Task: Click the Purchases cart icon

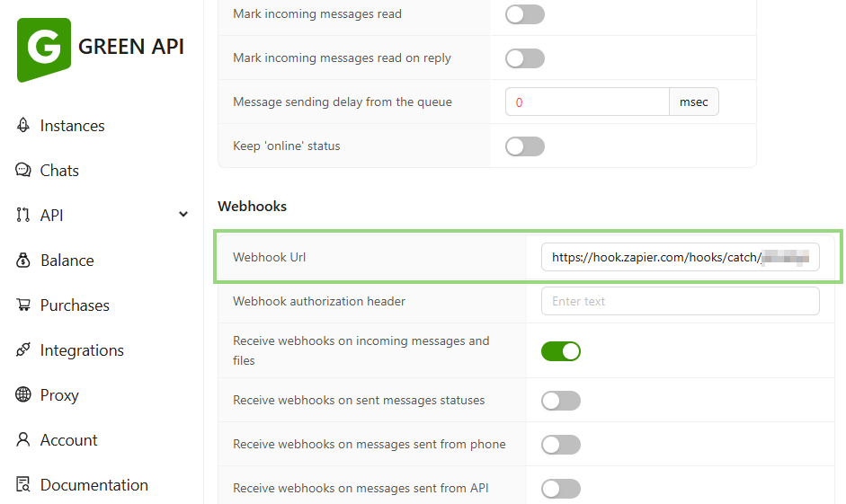Action: [23, 305]
